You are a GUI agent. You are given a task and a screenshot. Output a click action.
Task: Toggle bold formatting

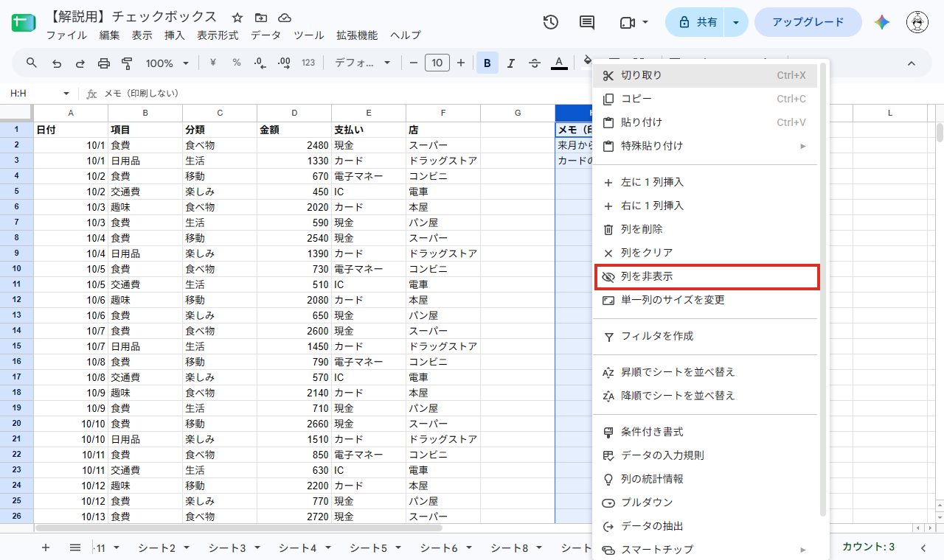coord(487,63)
